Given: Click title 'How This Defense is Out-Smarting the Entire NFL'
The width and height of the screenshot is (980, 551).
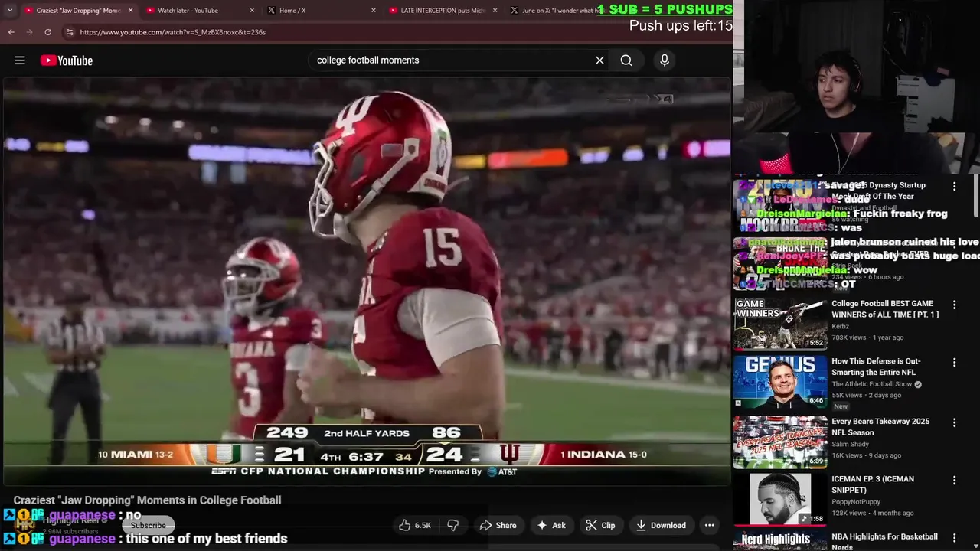Looking at the screenshot, I should coord(876,367).
